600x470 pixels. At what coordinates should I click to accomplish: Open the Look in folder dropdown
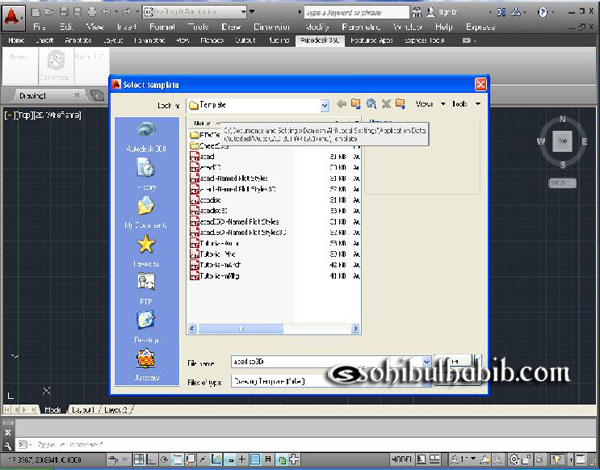[x=324, y=105]
